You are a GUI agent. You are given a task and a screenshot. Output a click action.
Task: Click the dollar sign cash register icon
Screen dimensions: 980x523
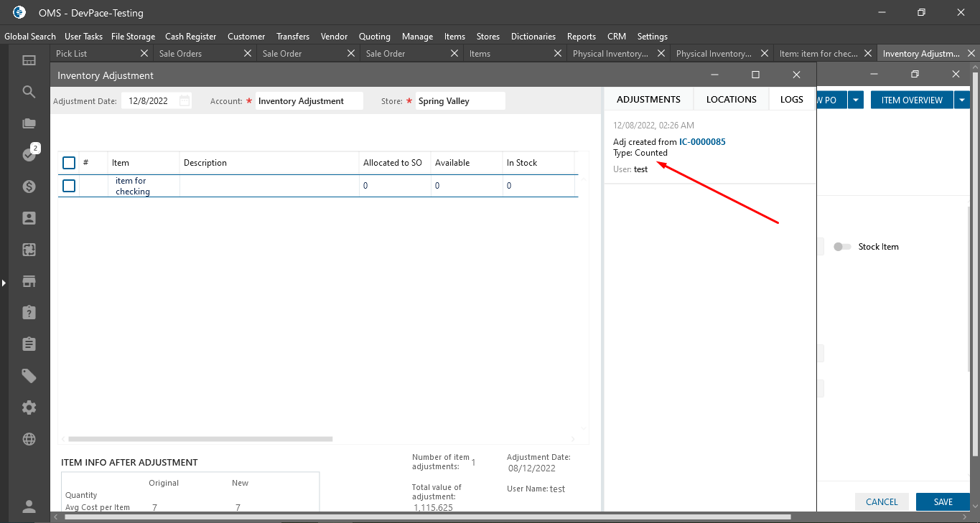pyautogui.click(x=29, y=187)
